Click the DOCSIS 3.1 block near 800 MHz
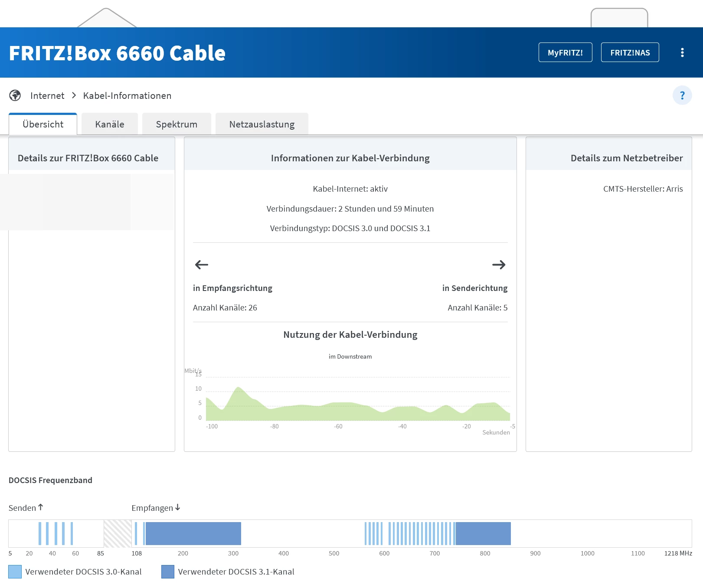Screen dimensions: 703x588 (x=483, y=533)
